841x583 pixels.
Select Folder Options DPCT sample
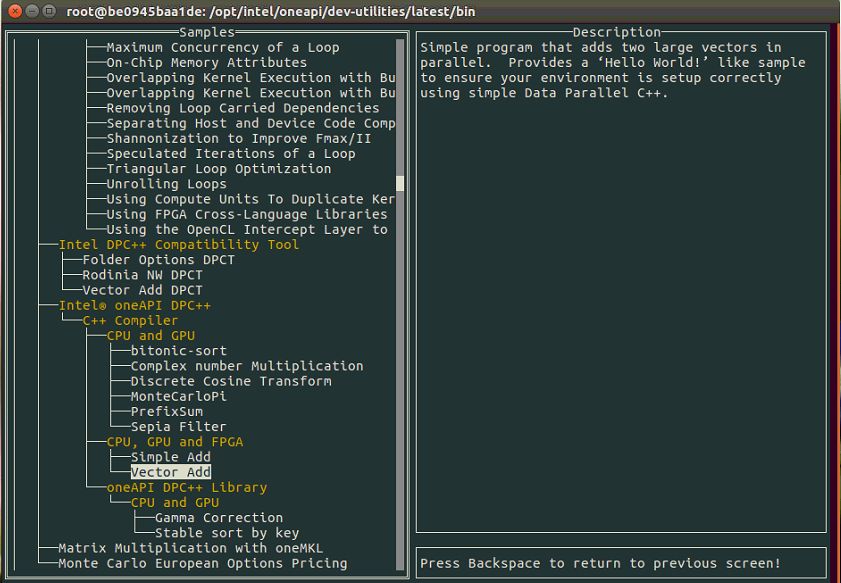point(158,260)
